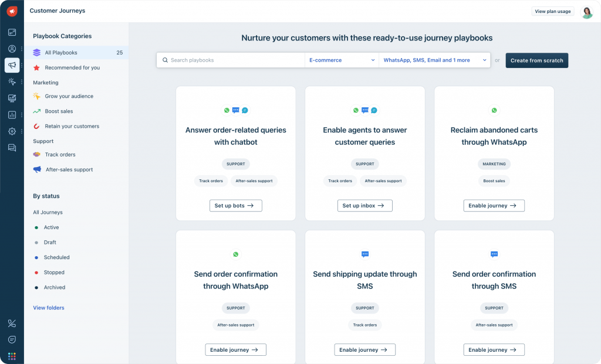This screenshot has width=601, height=364.
Task: Open Settings gear in left sidebar
Action: [12, 131]
